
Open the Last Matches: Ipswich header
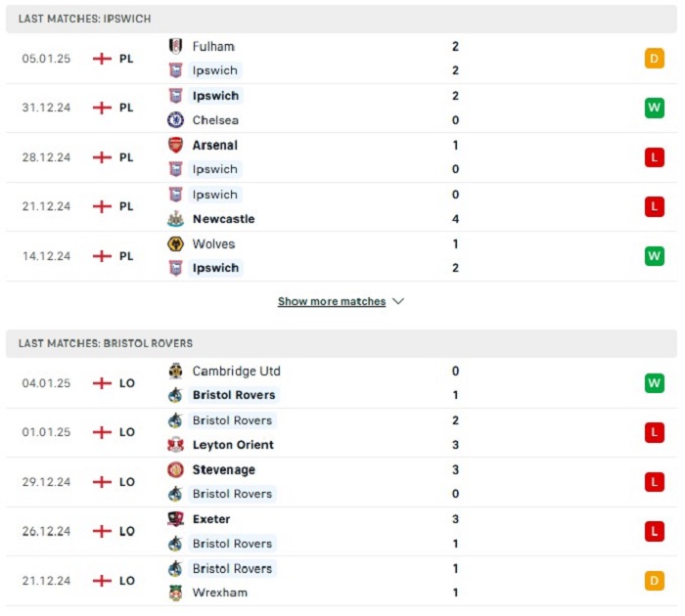(x=342, y=19)
